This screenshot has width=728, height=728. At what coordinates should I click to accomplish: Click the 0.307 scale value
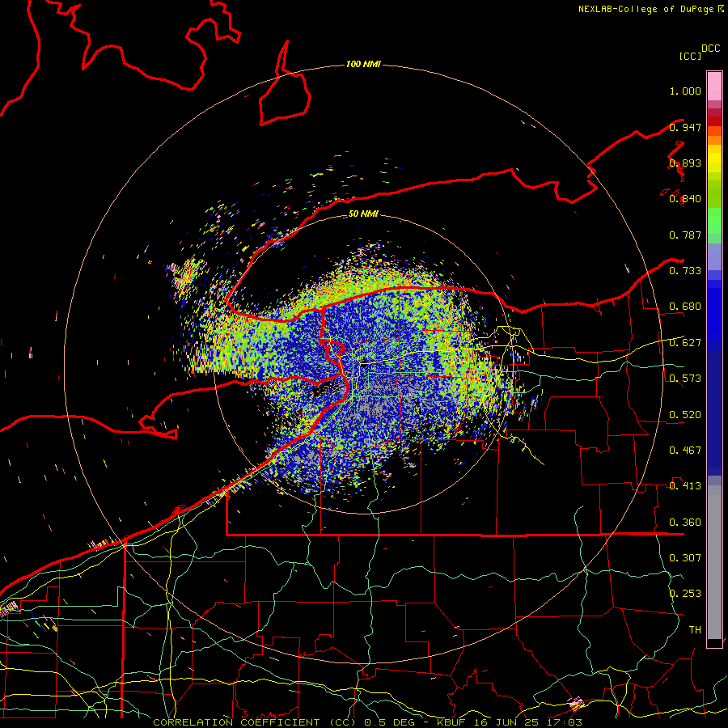[x=685, y=558]
